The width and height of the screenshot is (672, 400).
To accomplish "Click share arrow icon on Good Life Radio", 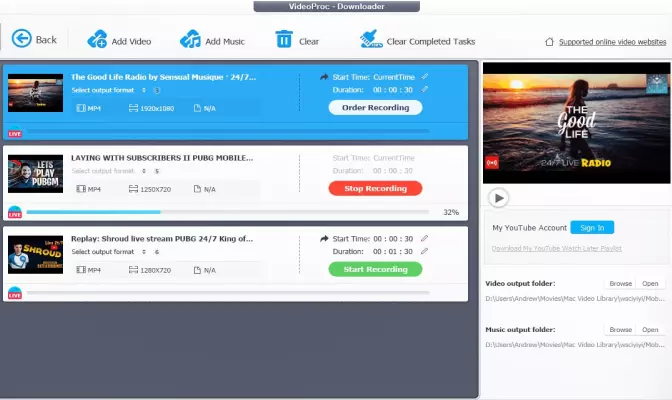I will (324, 77).
